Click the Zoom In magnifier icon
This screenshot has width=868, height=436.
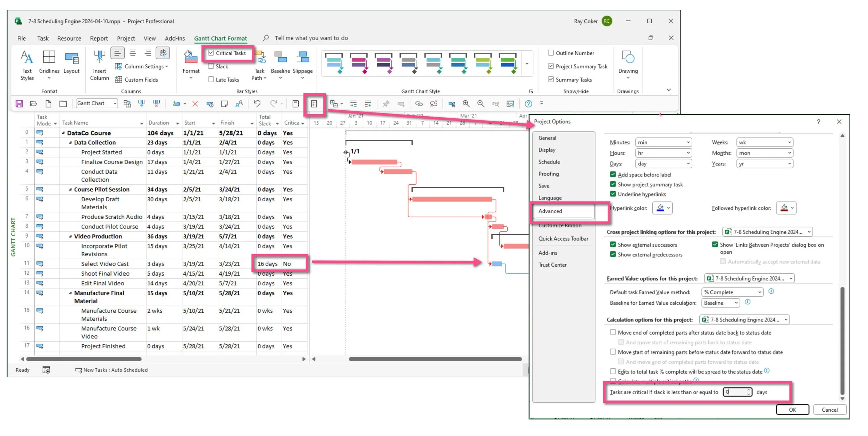point(466,103)
